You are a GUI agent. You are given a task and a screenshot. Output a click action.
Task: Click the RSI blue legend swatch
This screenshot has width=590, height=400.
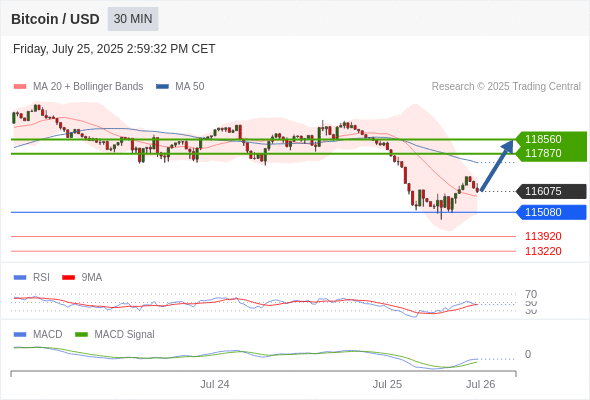[20, 278]
